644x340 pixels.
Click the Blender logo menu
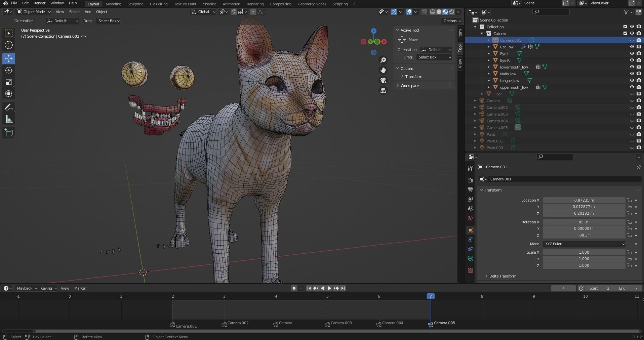pos(5,3)
